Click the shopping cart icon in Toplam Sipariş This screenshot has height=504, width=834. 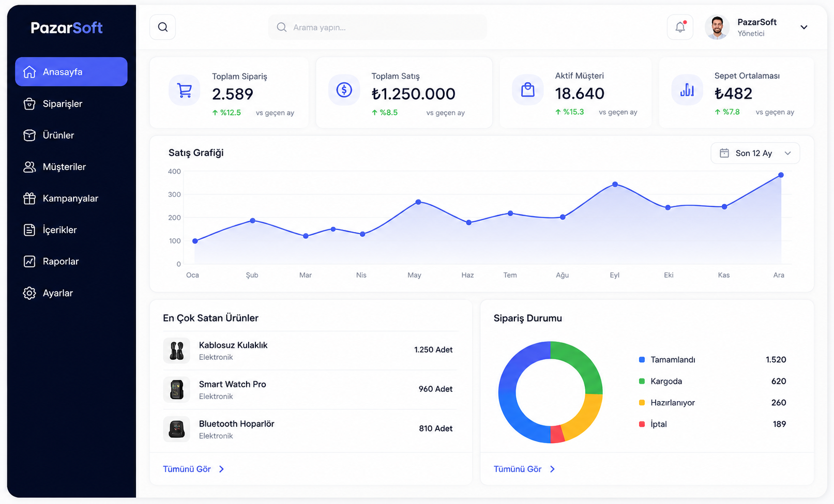(185, 90)
